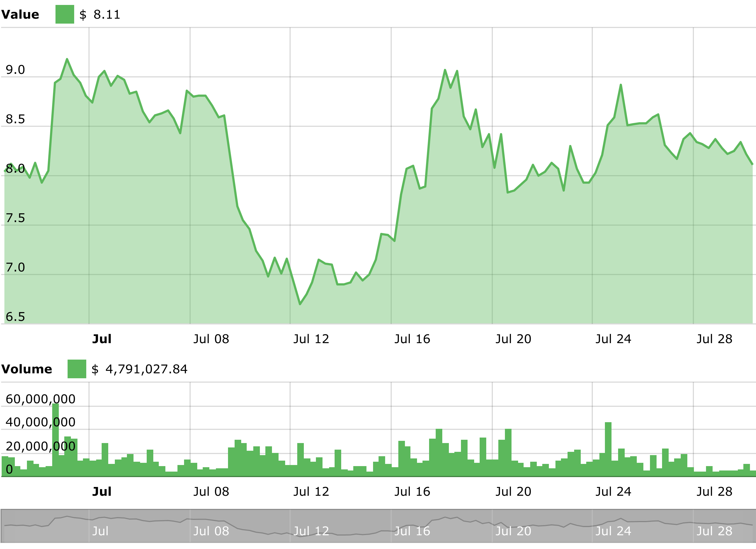Click the 7.0 label on the value axis
Viewport: 756px width, 549px height.
15,268
